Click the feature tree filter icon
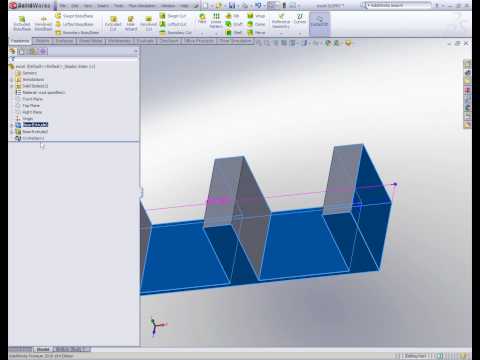The width and height of the screenshot is (480, 360). pyautogui.click(x=13, y=59)
